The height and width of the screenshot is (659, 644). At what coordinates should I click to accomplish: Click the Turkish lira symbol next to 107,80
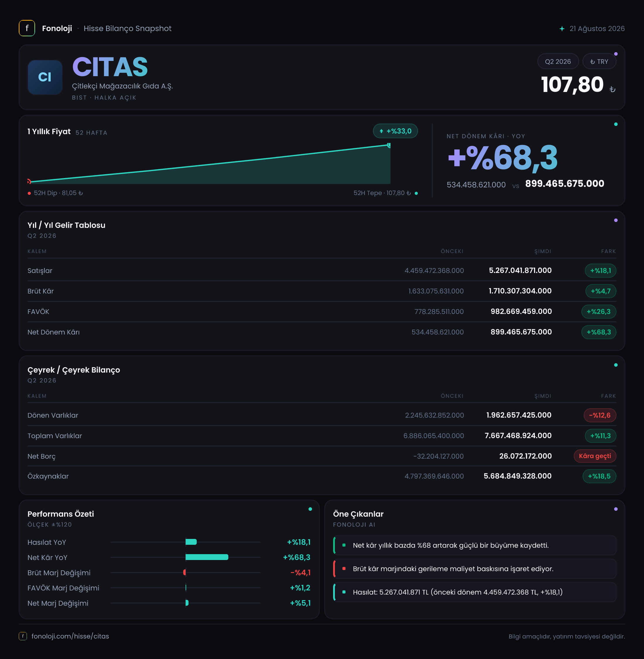(x=612, y=89)
